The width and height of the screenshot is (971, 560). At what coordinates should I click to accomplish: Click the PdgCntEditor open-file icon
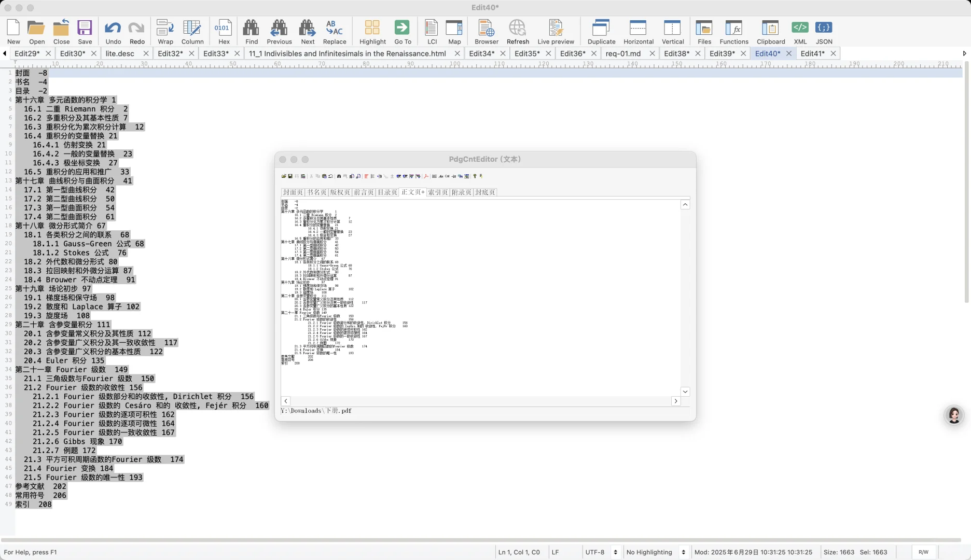284,176
